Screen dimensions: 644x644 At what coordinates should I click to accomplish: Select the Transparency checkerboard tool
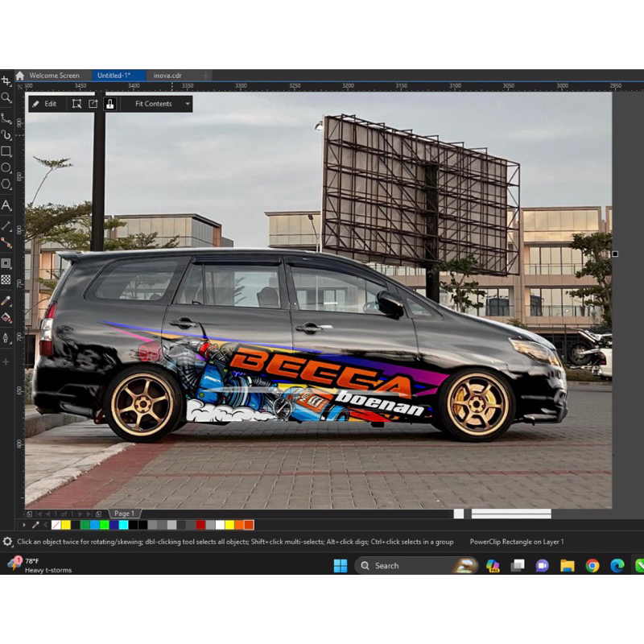6,279
